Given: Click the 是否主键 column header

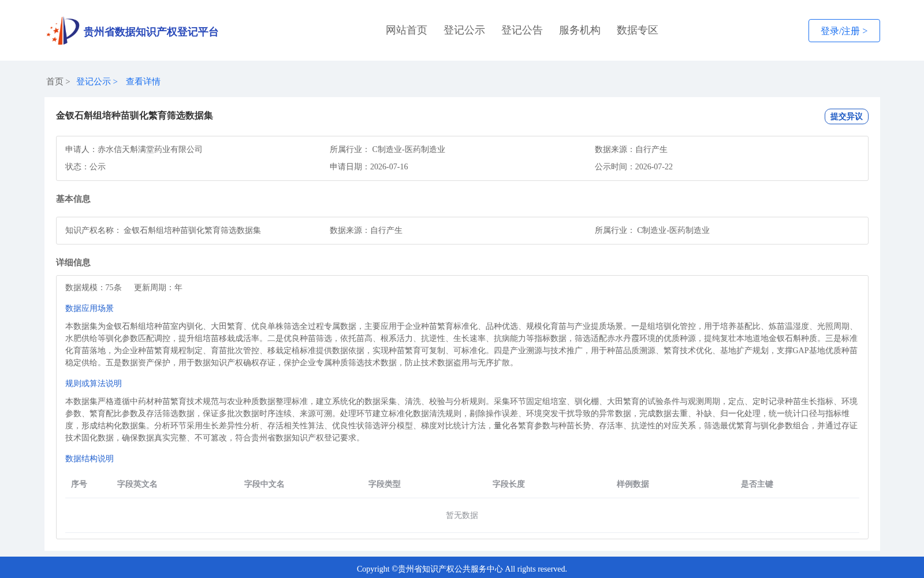Looking at the screenshot, I should pos(757,484).
